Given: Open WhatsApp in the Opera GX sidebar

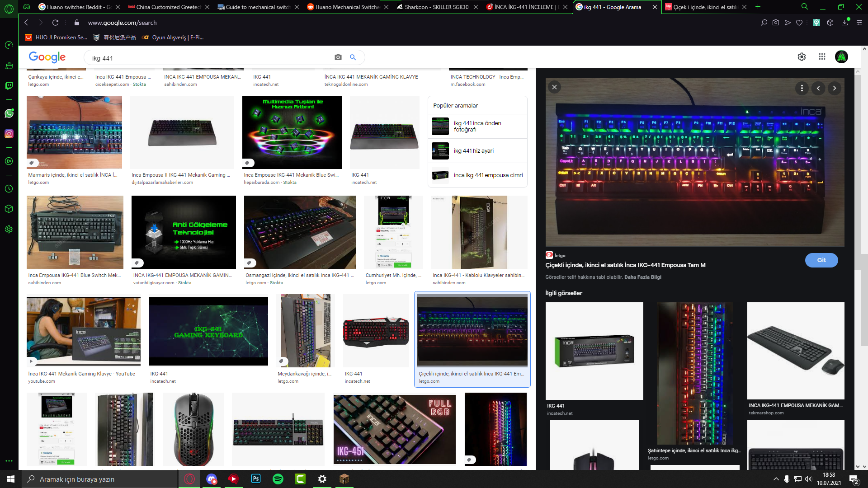Looking at the screenshot, I should point(9,113).
